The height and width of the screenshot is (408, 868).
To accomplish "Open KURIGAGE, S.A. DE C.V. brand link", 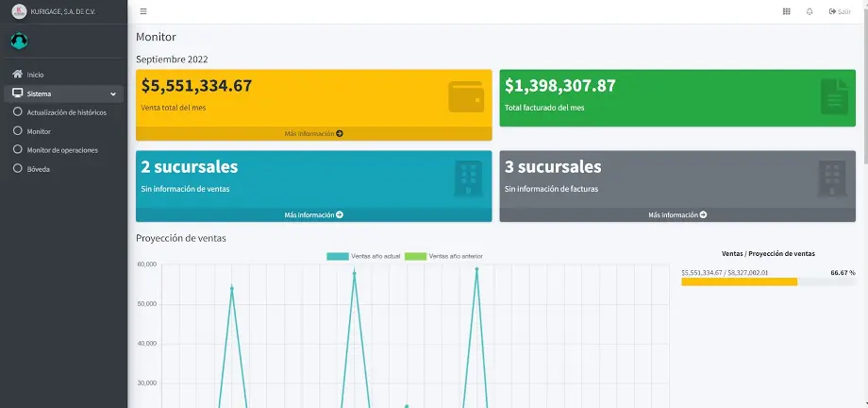I will pos(63,11).
